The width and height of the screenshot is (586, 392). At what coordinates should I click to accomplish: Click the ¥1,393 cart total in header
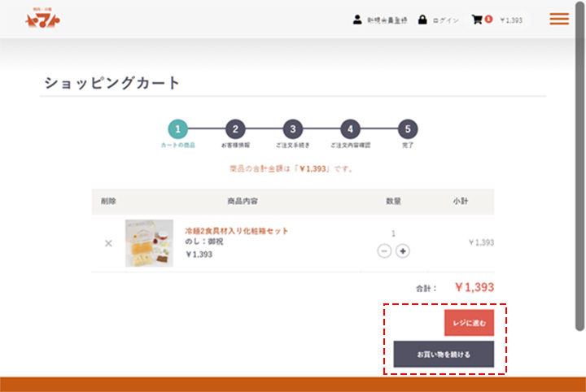point(511,20)
